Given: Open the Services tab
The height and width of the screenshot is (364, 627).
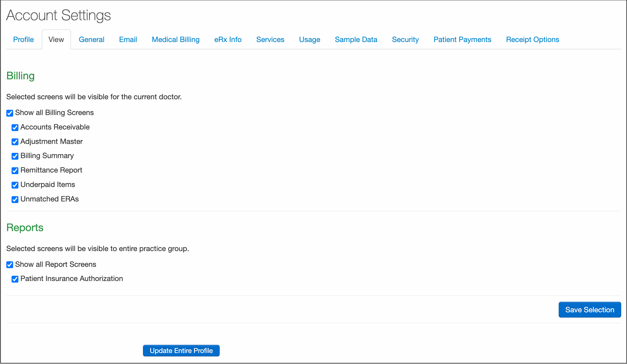Looking at the screenshot, I should pyautogui.click(x=270, y=40).
